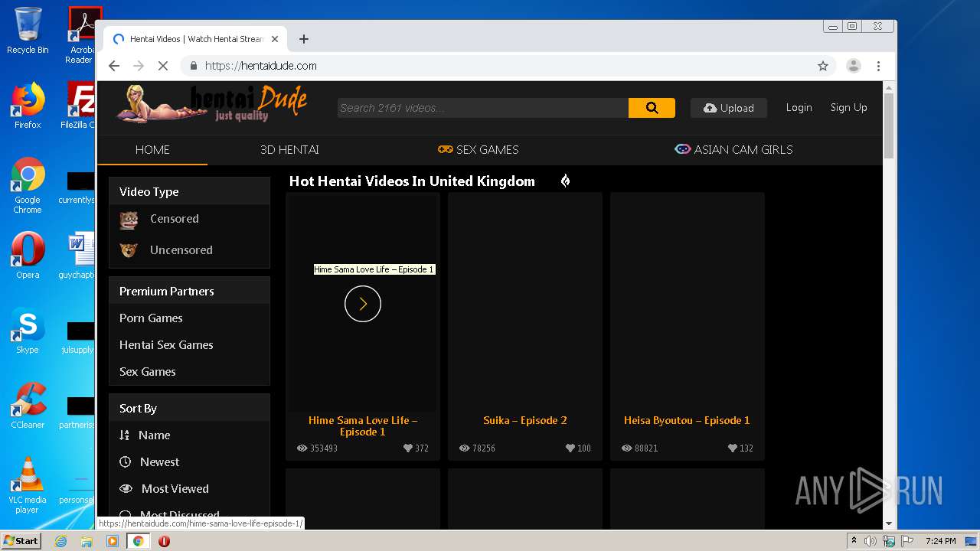Click the browser address bar
The image size is (980, 551).
pyautogui.click(x=505, y=66)
